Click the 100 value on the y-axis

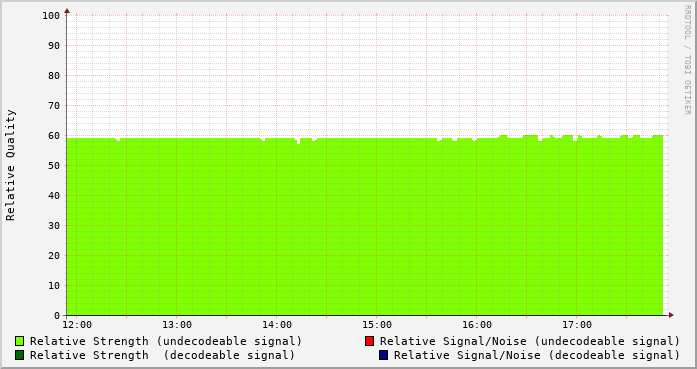51,16
